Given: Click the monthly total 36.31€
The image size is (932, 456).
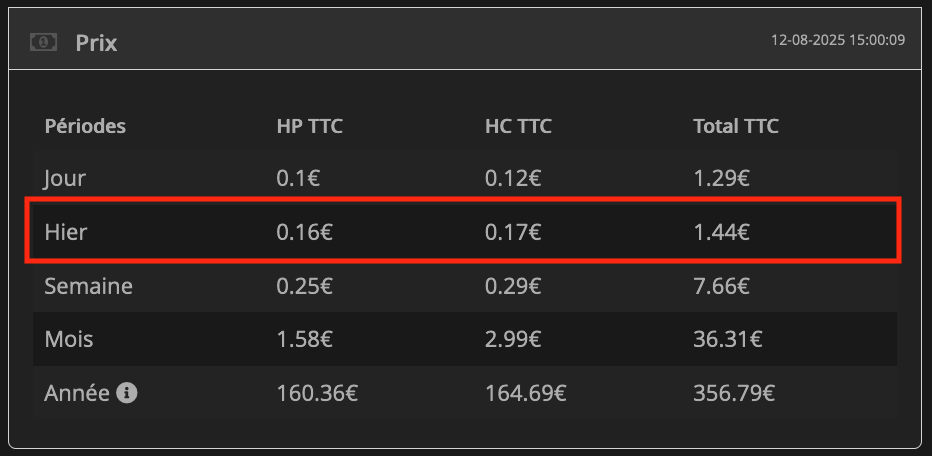Looking at the screenshot, I should 727,339.
